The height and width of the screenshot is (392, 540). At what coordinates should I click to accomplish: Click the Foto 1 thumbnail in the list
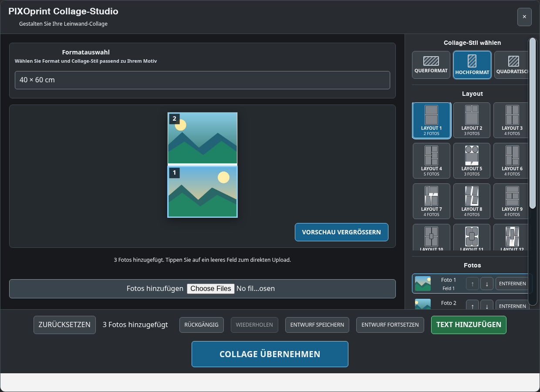tap(423, 284)
